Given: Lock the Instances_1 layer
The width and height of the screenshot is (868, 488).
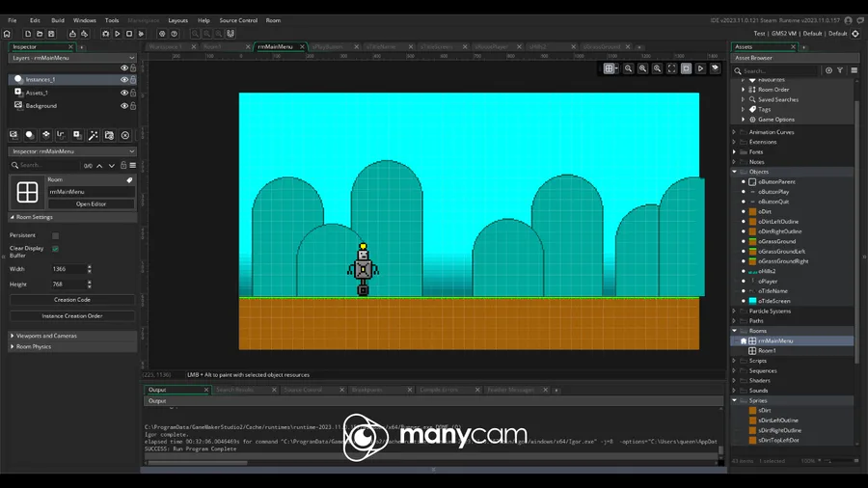Looking at the screenshot, I should [133, 80].
